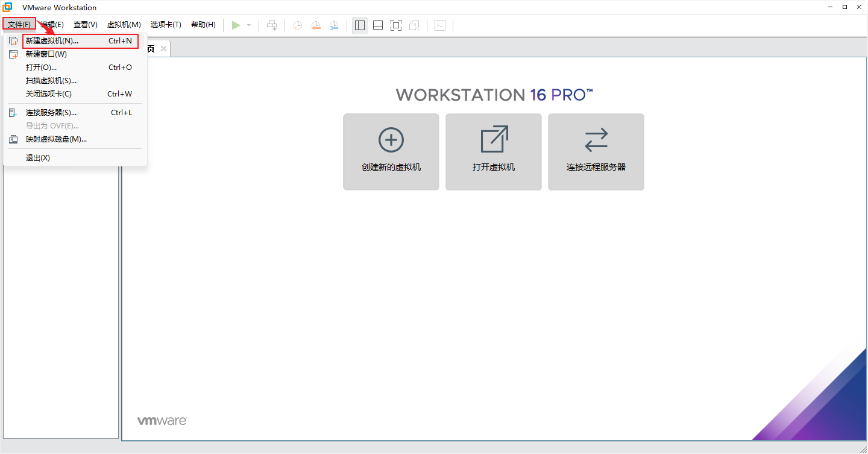Click the take snapshot icon
868x454 pixels.
tap(298, 25)
